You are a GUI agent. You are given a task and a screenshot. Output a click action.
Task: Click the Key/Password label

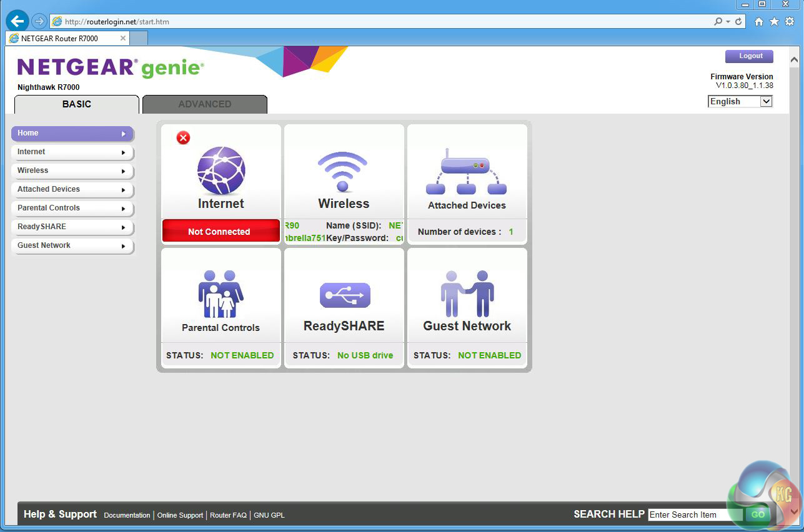tap(357, 238)
